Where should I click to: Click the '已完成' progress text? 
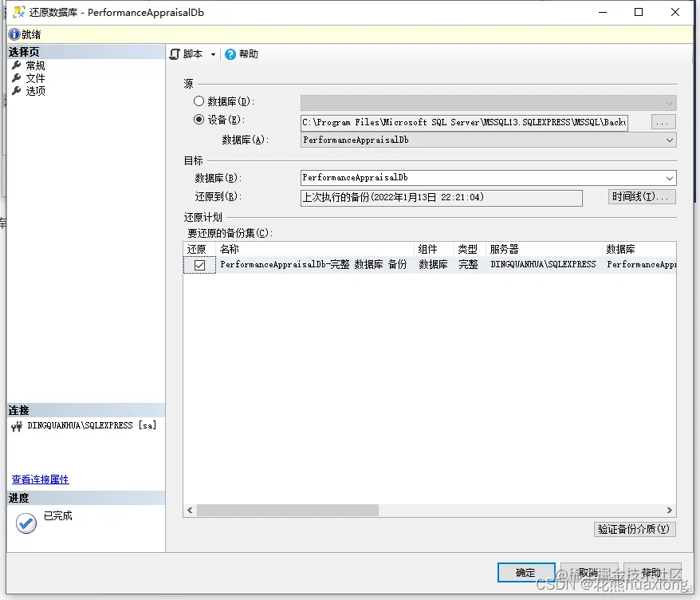pyautogui.click(x=58, y=516)
